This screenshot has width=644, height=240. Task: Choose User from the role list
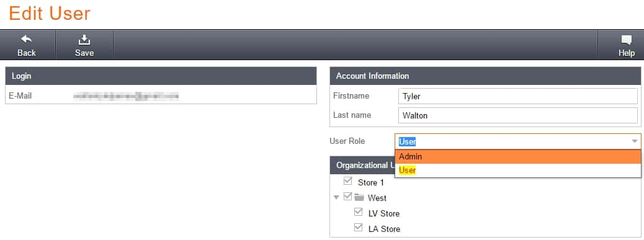(x=518, y=171)
